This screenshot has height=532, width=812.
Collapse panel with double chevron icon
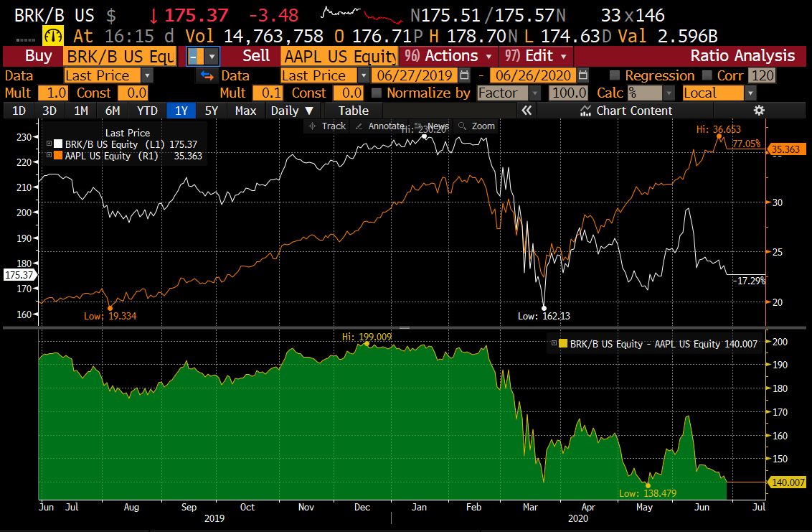click(527, 111)
